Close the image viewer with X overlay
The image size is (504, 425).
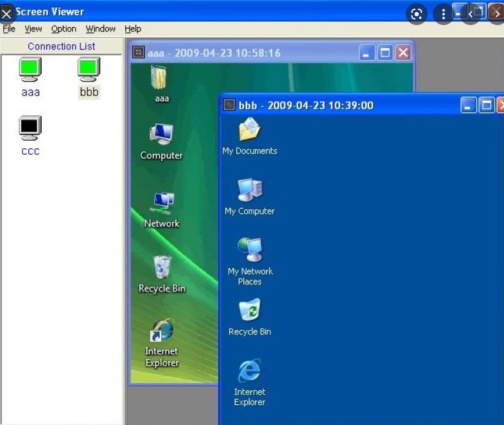[6, 14]
